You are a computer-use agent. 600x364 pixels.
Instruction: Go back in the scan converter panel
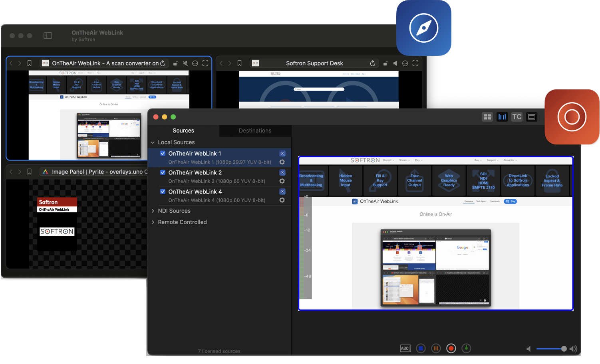click(11, 63)
